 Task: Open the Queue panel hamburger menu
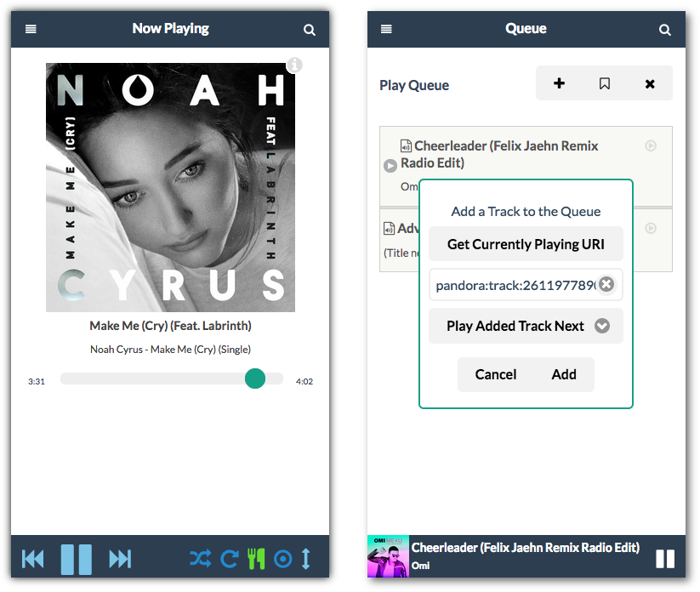386,29
